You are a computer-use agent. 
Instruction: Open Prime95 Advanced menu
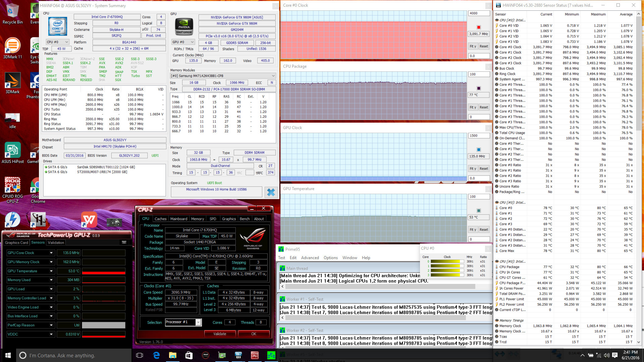(310, 258)
